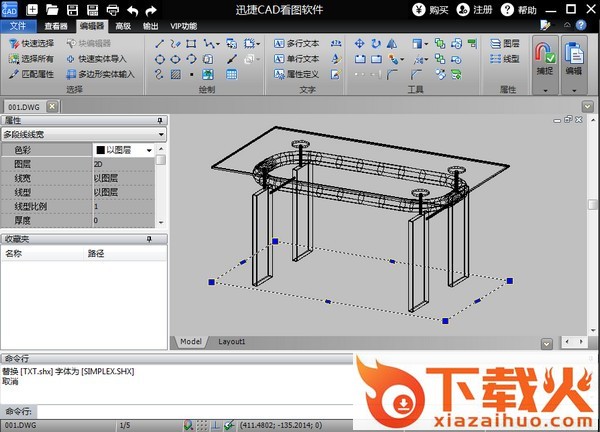Toggle the grid icon in status bar
The width and height of the screenshot is (600, 432).
[202, 425]
